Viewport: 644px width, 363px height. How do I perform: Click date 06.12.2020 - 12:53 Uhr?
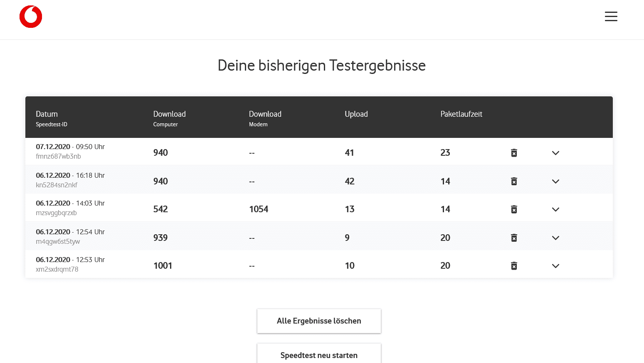pyautogui.click(x=70, y=260)
